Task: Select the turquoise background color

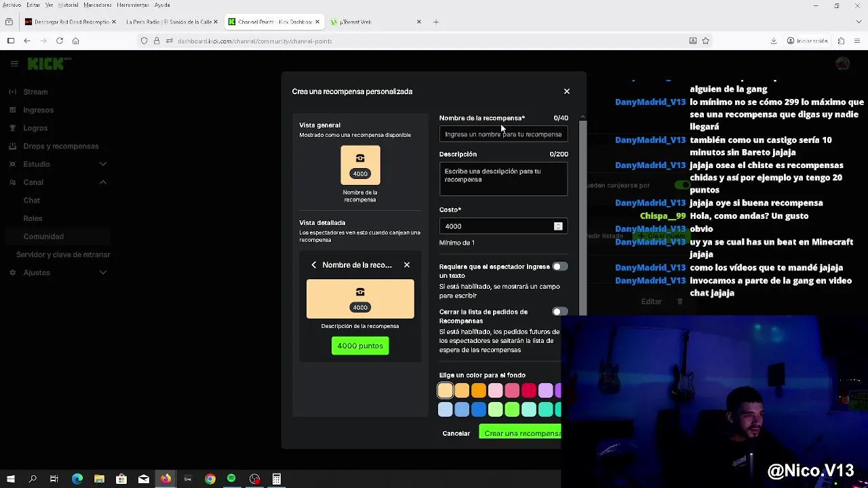Action: click(x=545, y=409)
